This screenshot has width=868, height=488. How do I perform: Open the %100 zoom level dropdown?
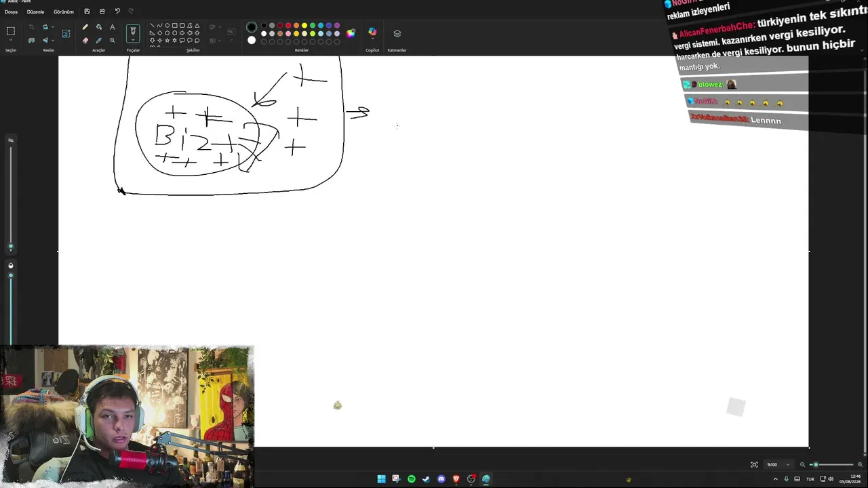coord(778,464)
